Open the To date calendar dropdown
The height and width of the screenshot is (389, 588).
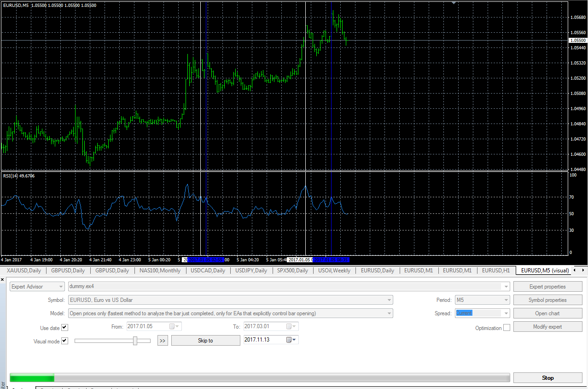[x=292, y=326]
